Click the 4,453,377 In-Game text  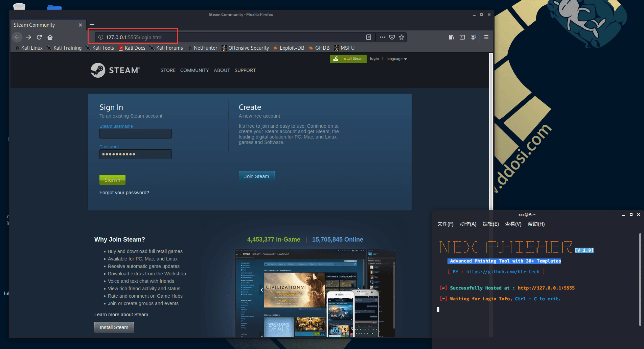coord(274,240)
